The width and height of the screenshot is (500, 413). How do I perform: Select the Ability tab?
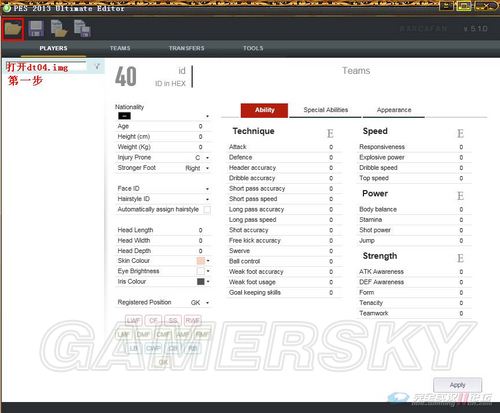click(x=264, y=110)
